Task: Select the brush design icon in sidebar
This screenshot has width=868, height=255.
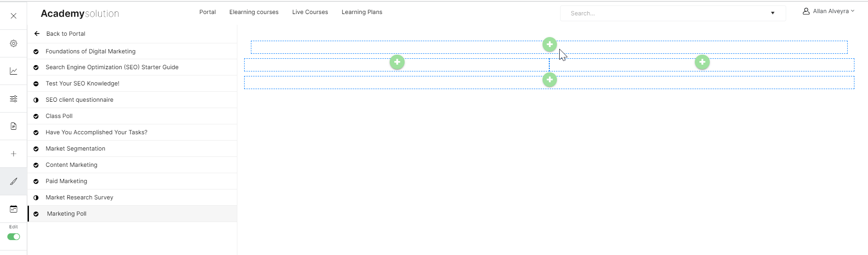Action: click(14, 181)
